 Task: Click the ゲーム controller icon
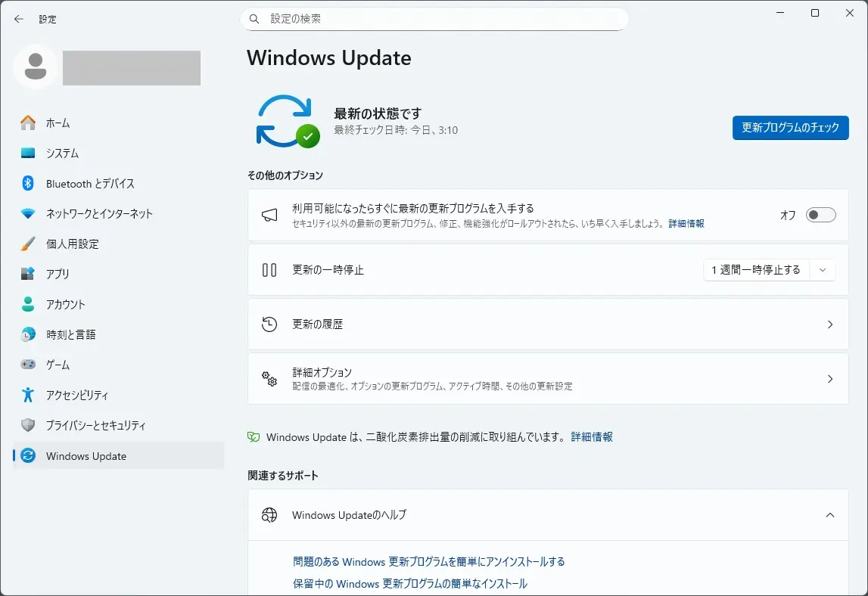(x=28, y=364)
